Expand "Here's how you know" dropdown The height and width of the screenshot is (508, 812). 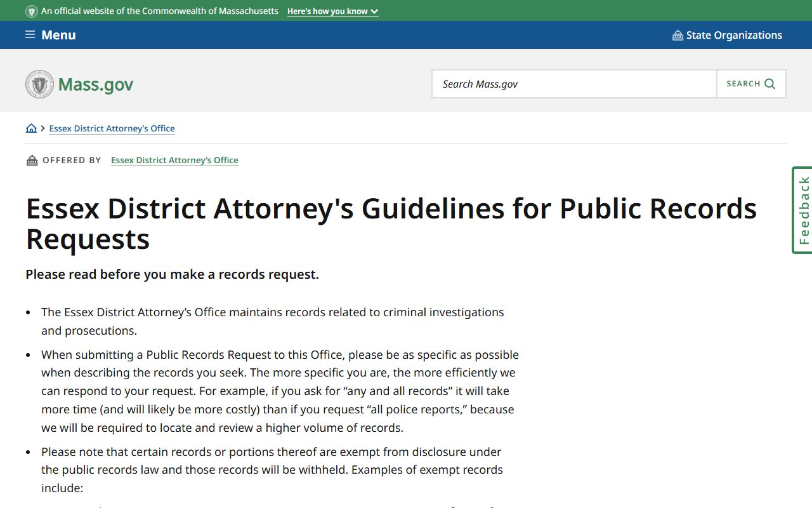point(332,11)
